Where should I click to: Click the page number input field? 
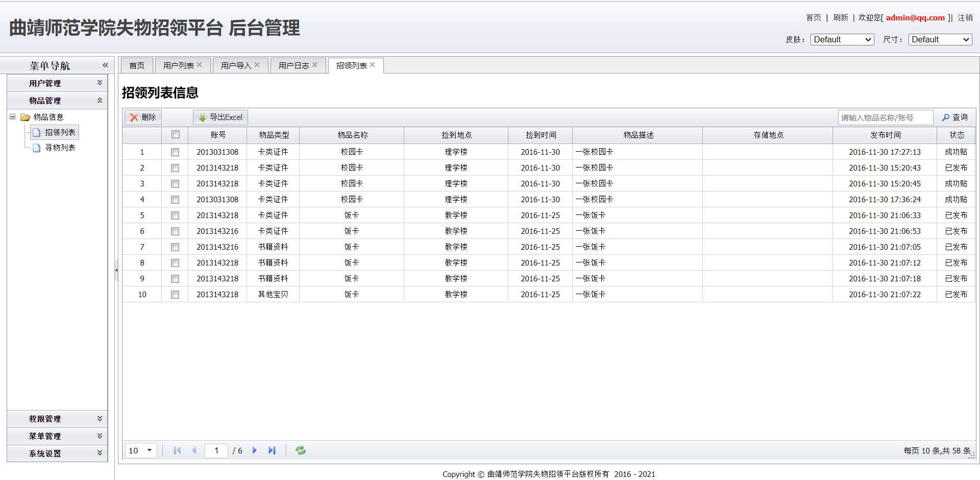click(x=216, y=450)
